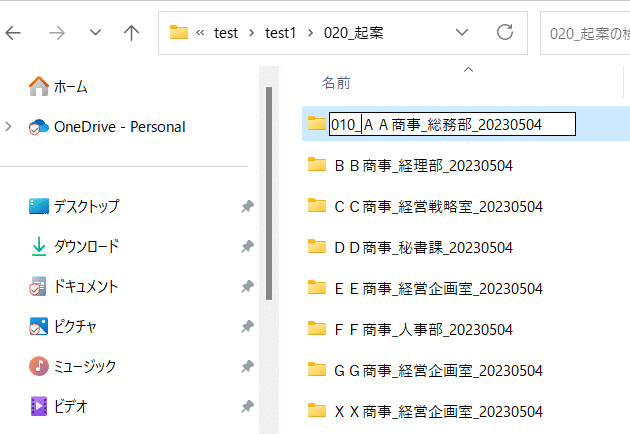Click folder icon of ＦＦ商事_人事部 row
This screenshot has width=630, height=434.
click(317, 328)
